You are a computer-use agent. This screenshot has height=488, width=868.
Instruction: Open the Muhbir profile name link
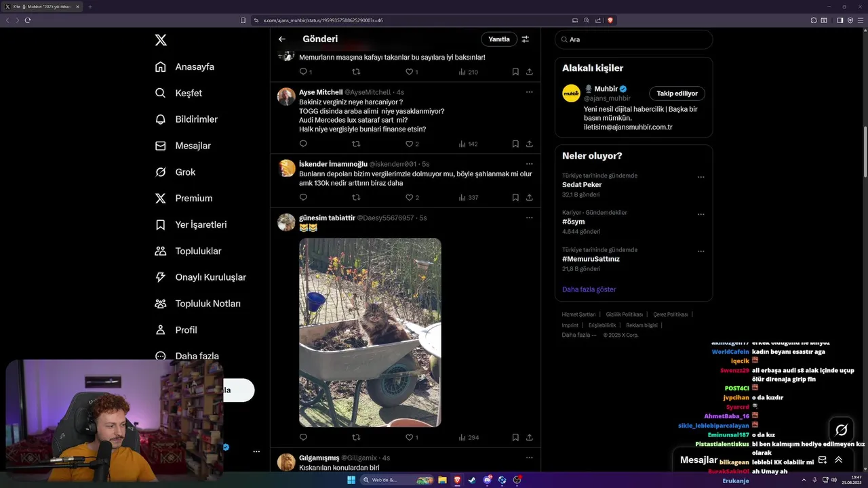click(x=606, y=89)
